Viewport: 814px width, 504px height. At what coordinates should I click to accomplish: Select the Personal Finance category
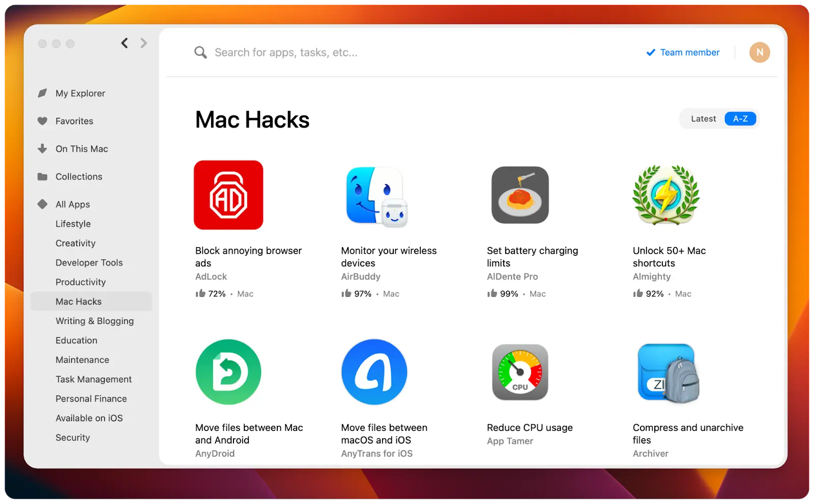click(x=91, y=398)
